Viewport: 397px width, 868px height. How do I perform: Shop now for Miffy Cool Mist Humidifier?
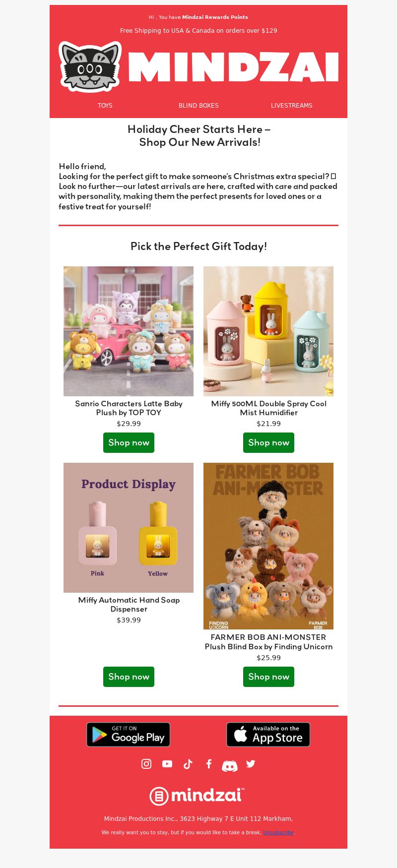pos(268,442)
